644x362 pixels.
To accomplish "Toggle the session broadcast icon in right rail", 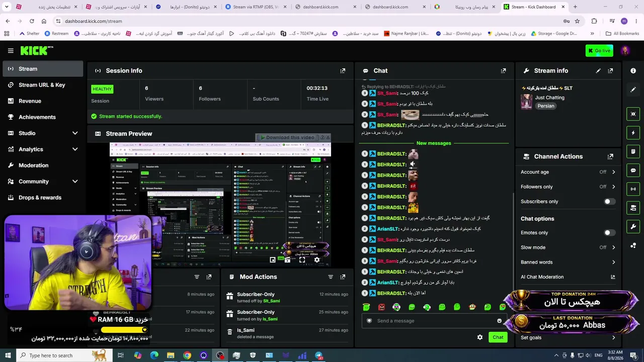I will click(633, 189).
